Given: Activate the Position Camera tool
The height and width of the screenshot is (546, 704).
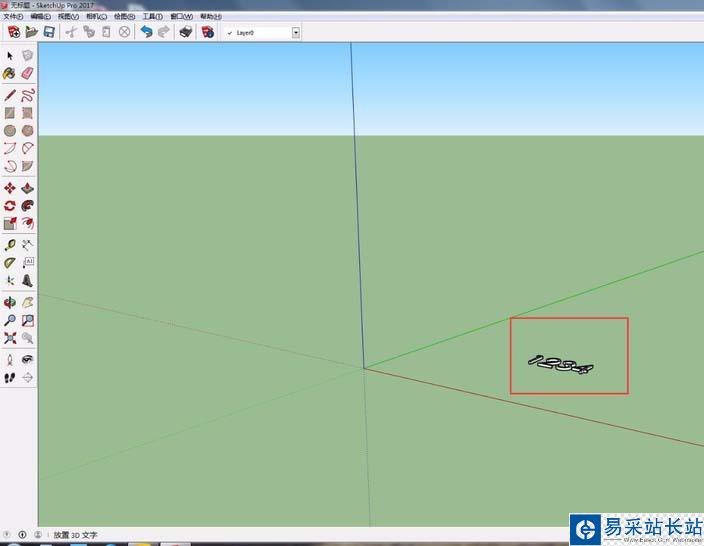Looking at the screenshot, I should (x=10, y=360).
